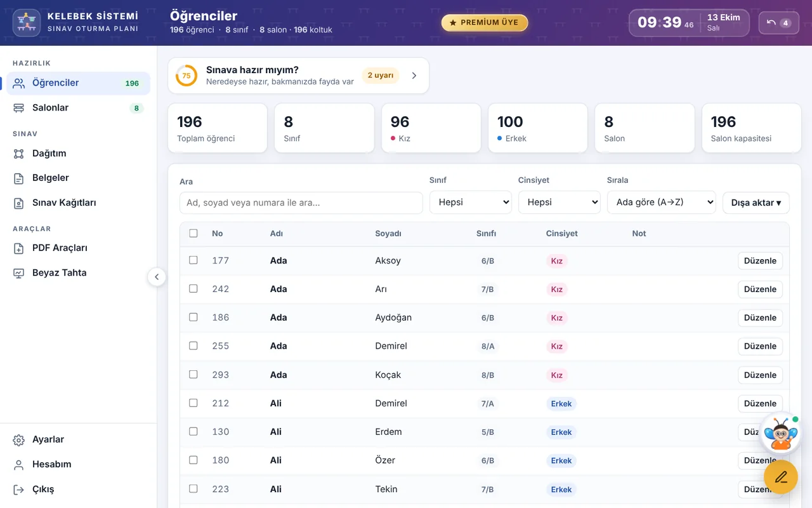
Task: Open the Dışa aktar export menu
Action: click(x=756, y=203)
